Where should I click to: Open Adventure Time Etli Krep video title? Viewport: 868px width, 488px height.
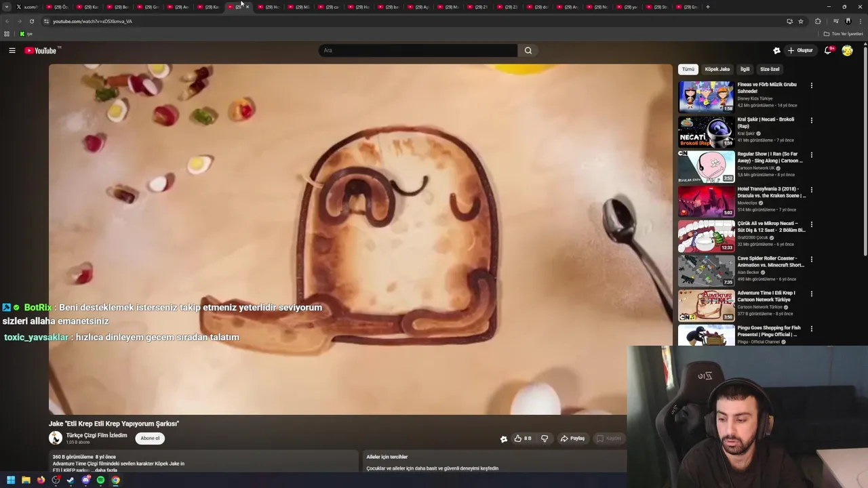(x=766, y=296)
